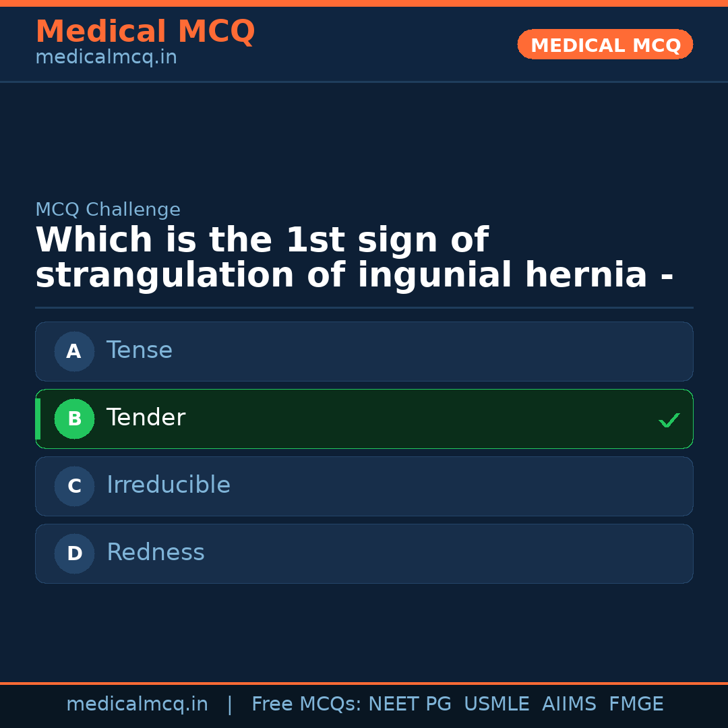The height and width of the screenshot is (728, 728).
Task: Click the orange MEDICAL MCQ badge
Action: [x=605, y=44]
